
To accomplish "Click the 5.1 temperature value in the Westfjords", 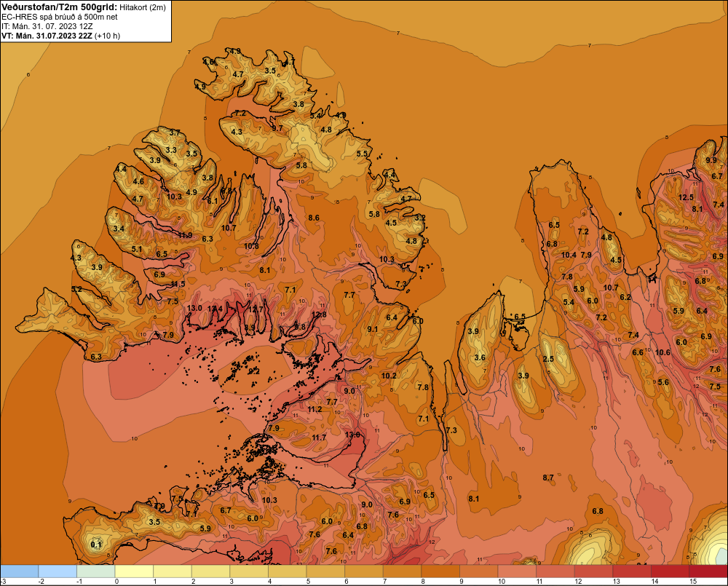I will coord(137,249).
